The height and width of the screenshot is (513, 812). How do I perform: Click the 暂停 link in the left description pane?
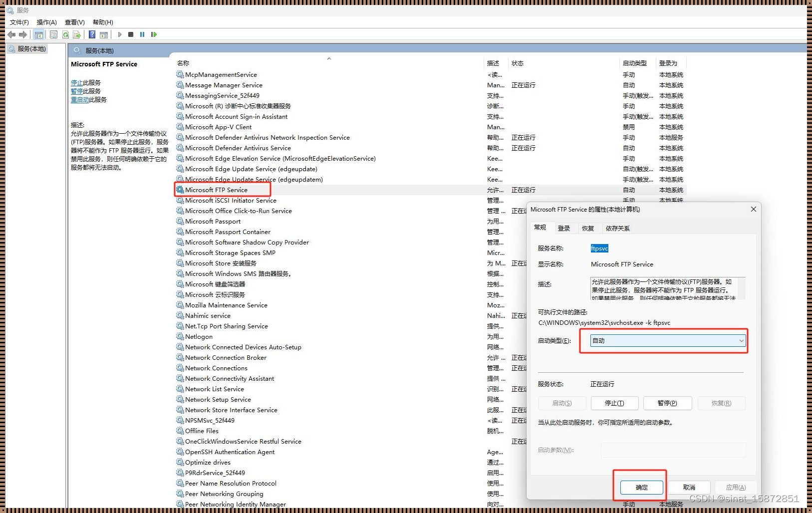[x=77, y=91]
